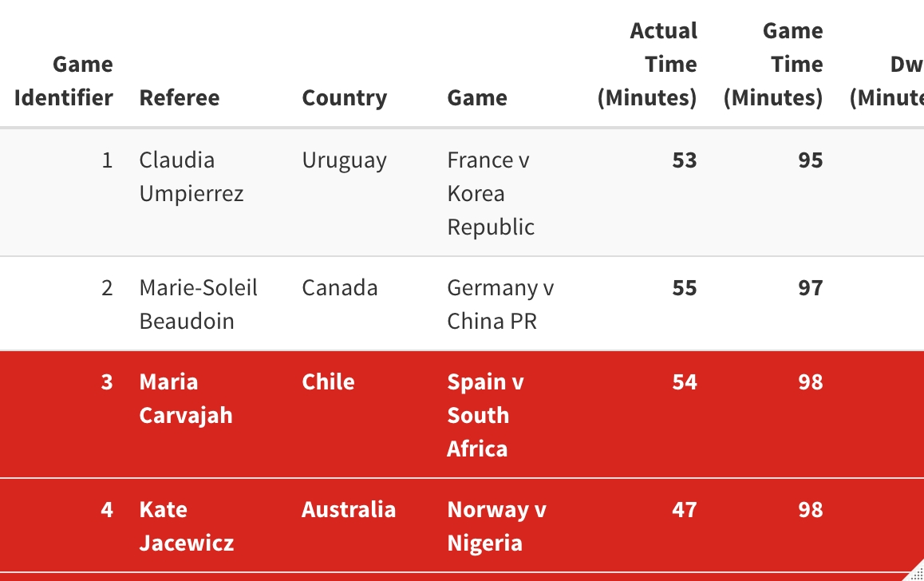This screenshot has width=924, height=581.
Task: Click Norway v Nigeria game cell
Action: pyautogui.click(x=497, y=526)
